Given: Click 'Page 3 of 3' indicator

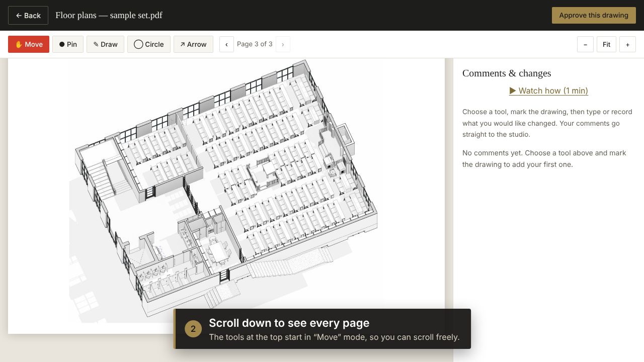Looking at the screenshot, I should pos(255,44).
